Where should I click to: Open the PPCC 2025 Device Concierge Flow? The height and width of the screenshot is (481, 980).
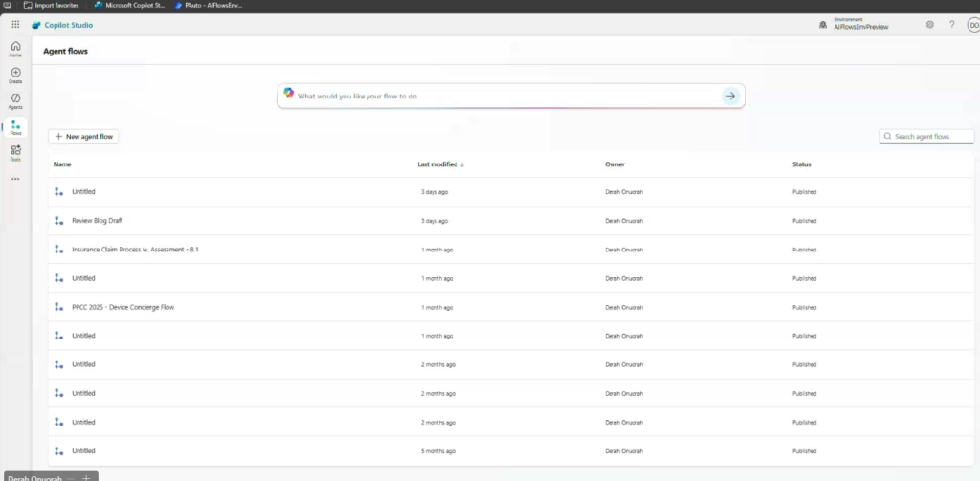pyautogui.click(x=122, y=307)
